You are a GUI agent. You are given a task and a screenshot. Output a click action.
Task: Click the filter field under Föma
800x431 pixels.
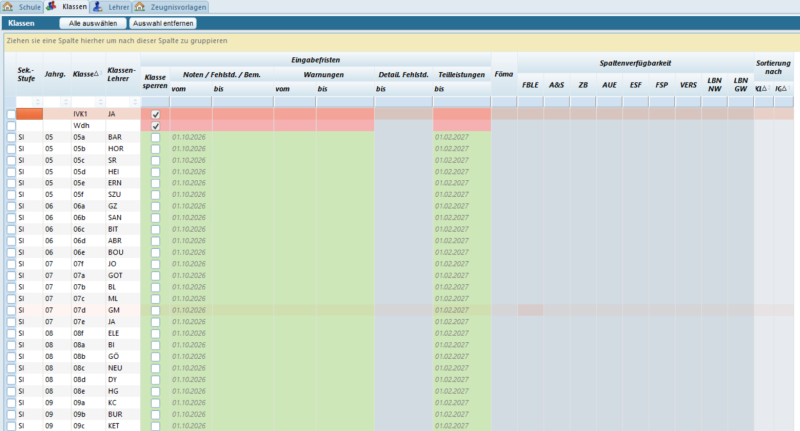(504, 102)
